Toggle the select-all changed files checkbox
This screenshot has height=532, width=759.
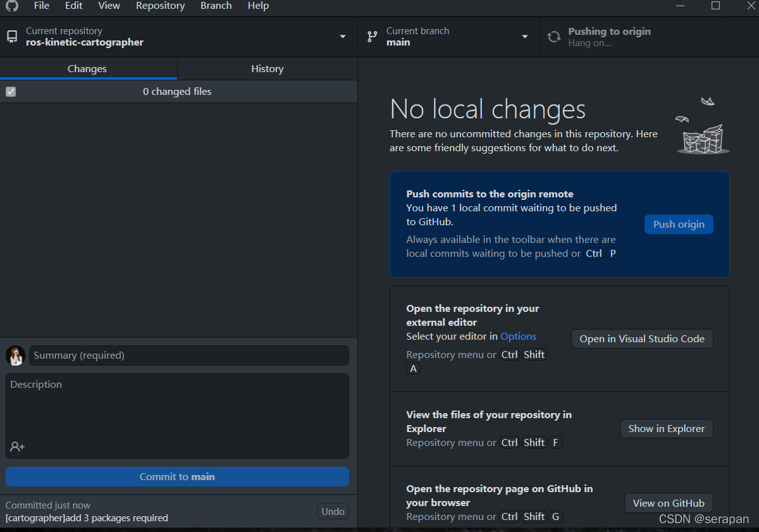[11, 92]
